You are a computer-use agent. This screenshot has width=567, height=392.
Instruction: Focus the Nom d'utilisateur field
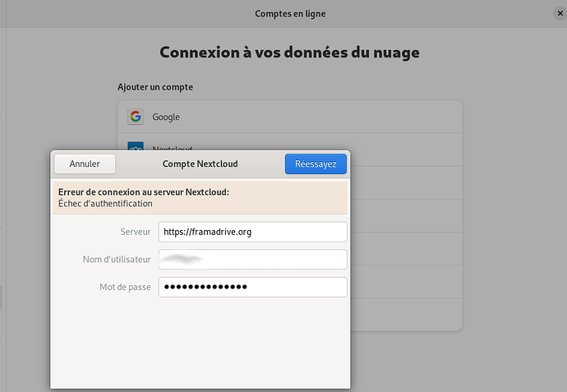253,260
